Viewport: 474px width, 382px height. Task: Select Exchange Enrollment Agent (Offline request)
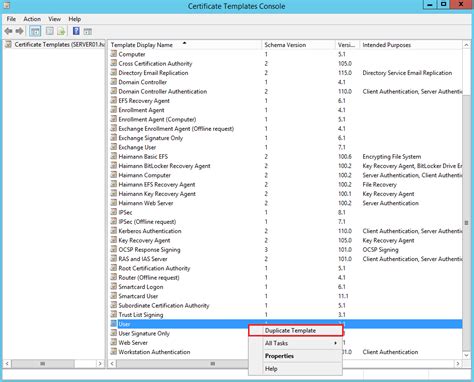click(x=176, y=128)
